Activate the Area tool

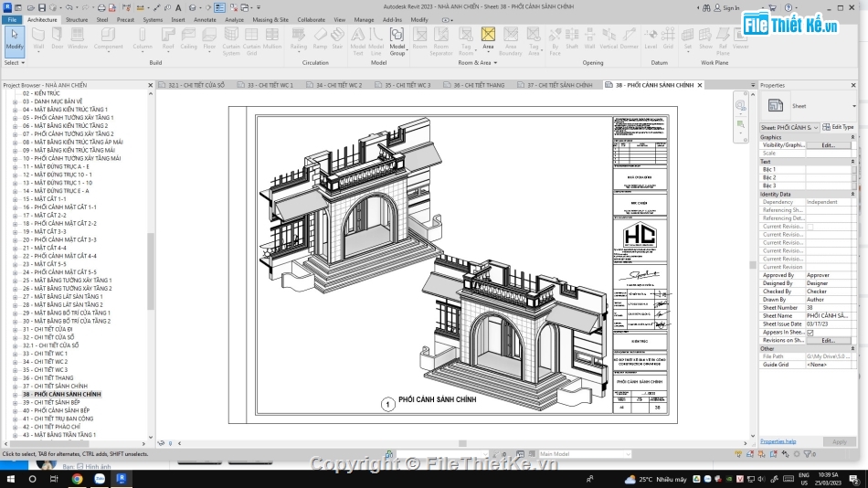click(488, 38)
